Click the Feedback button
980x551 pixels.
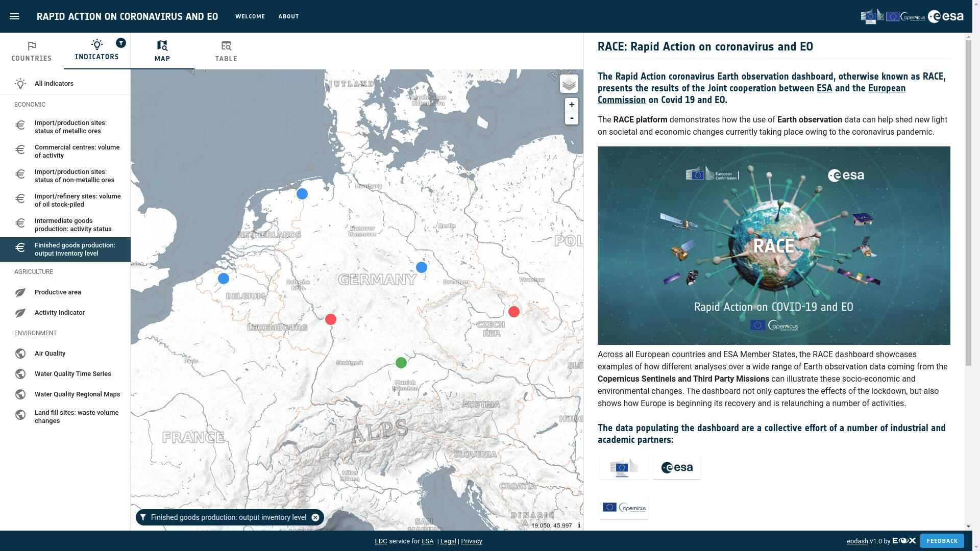942,541
